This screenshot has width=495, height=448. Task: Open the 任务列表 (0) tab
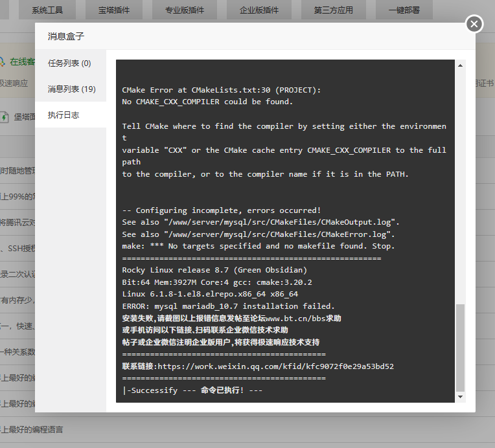(x=71, y=63)
